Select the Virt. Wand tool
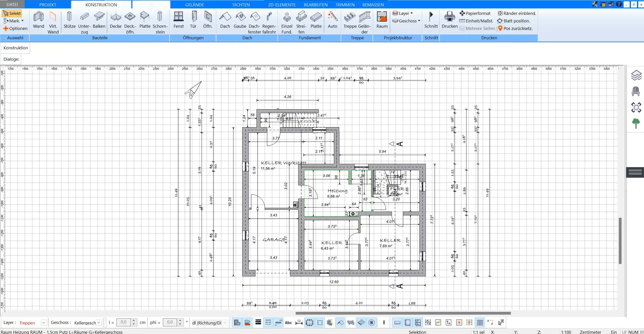 (53, 23)
